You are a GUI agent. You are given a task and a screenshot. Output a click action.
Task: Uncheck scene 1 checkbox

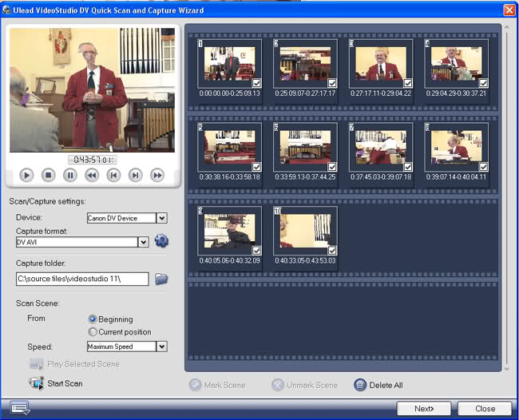(256, 83)
